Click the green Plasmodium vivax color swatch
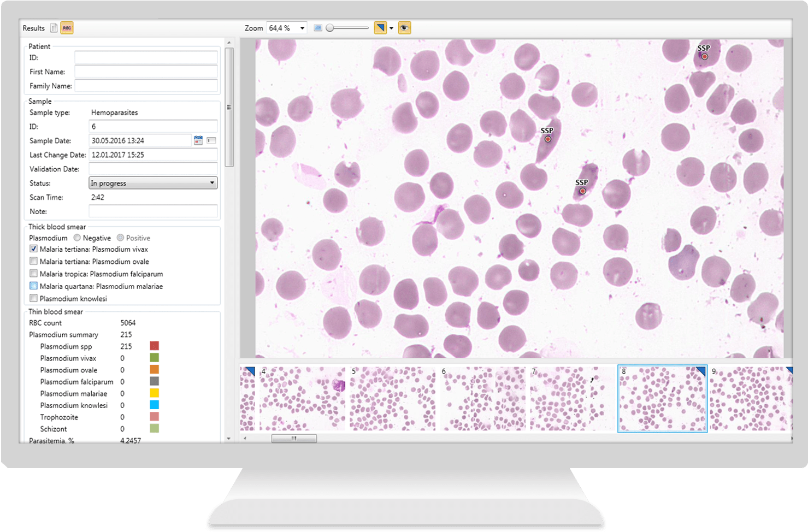808x532 pixels. [x=155, y=358]
